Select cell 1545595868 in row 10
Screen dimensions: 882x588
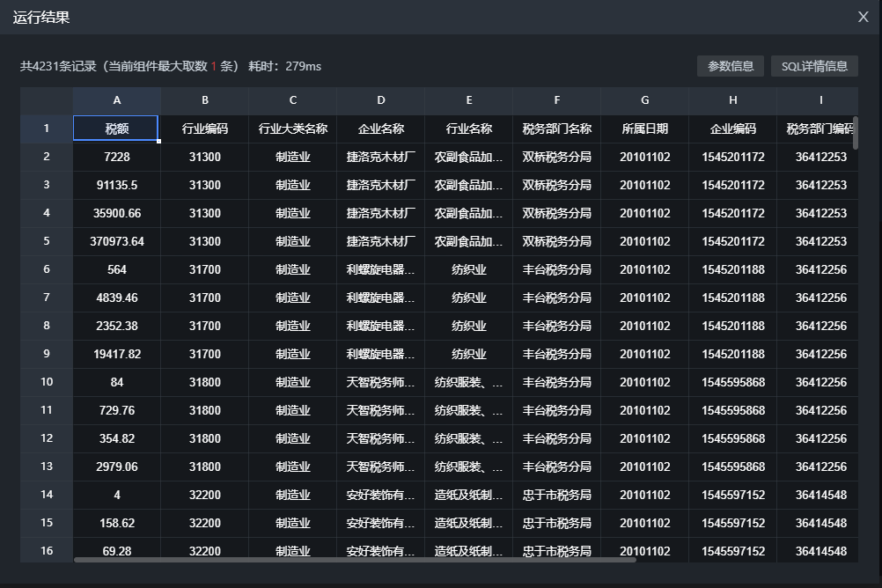click(x=733, y=382)
